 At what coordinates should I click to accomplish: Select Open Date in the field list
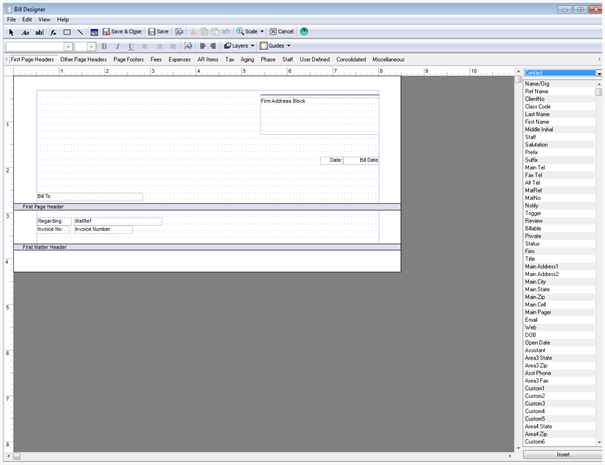(x=559, y=343)
